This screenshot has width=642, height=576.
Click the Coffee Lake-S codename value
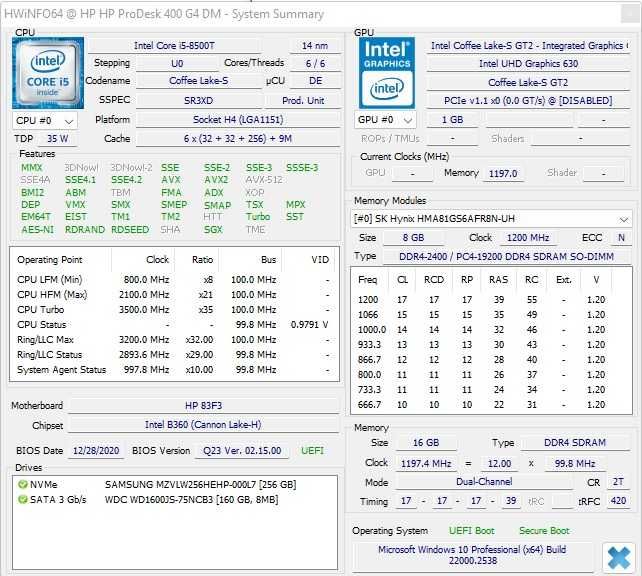[199, 81]
